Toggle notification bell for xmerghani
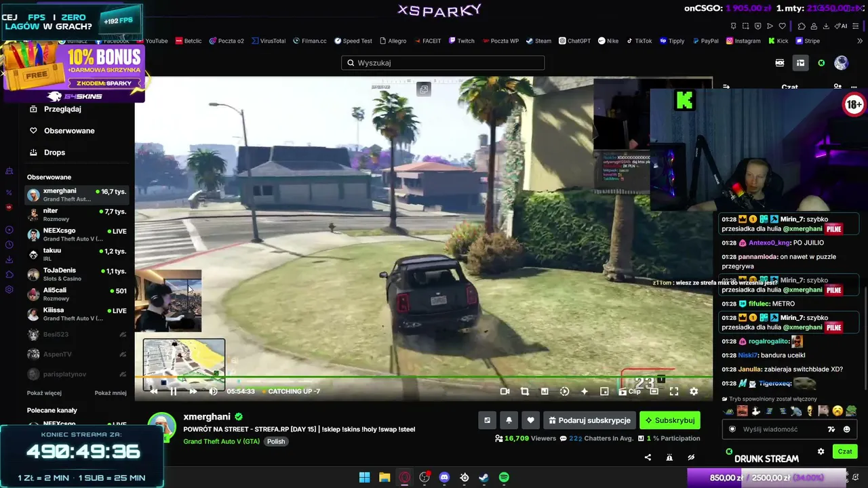Viewport: 868px width, 488px height. coord(509,420)
